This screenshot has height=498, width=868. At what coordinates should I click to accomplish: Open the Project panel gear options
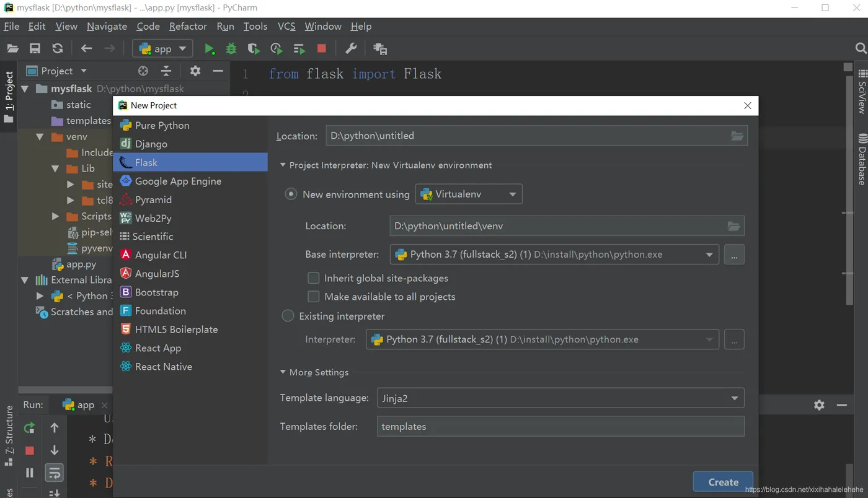tap(195, 71)
